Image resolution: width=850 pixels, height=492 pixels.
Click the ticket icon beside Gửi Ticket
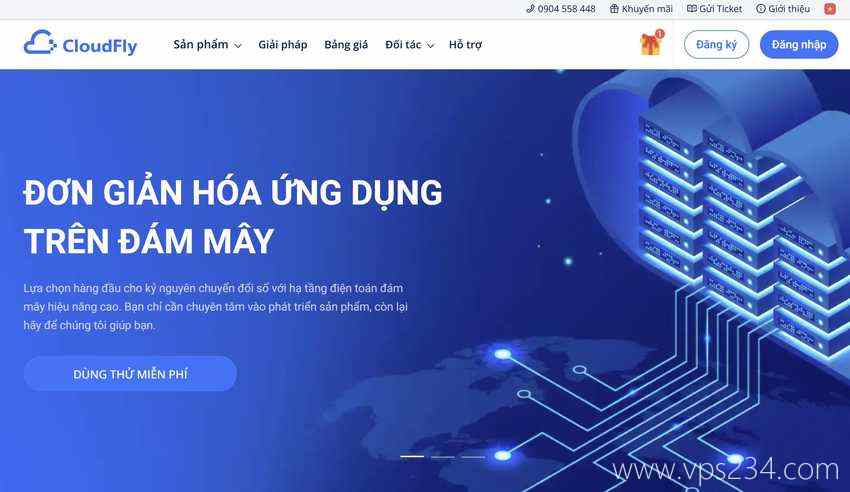click(692, 9)
